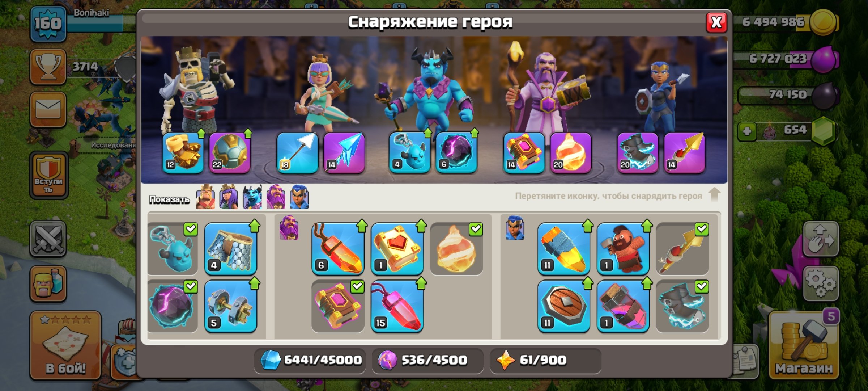Image resolution: width=868 pixels, height=391 pixels.
Task: Tap the shiny ore 6441/45000 counter
Action: (x=310, y=360)
